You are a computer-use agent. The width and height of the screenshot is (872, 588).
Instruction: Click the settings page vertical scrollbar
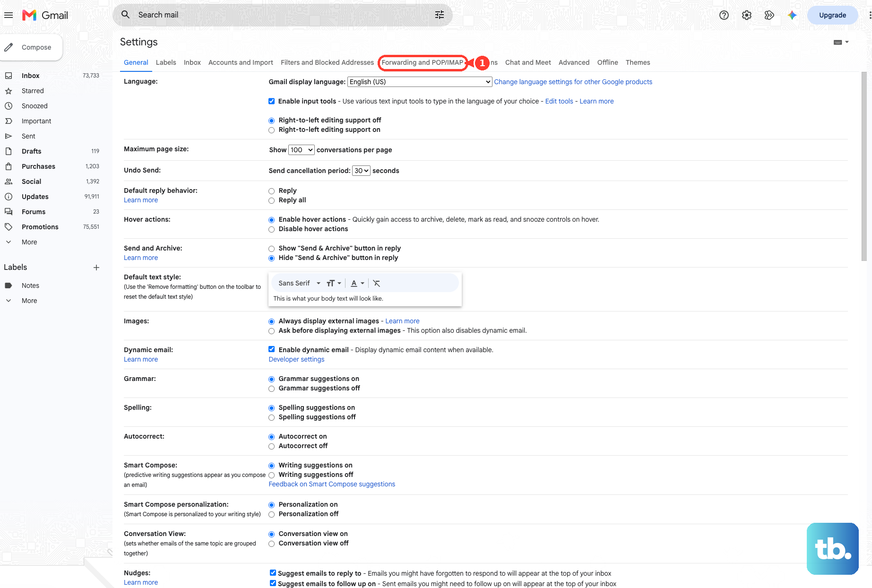[864, 166]
